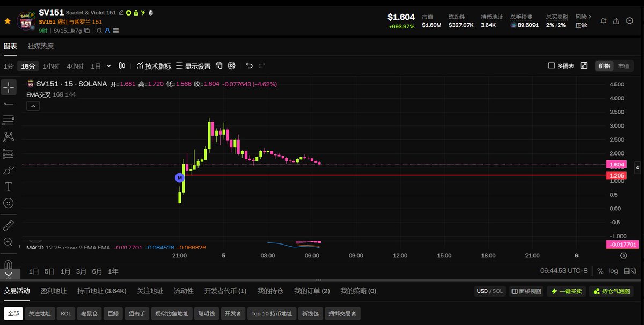Switch chart to 价格 mode
This screenshot has width=644, height=325.
click(604, 66)
